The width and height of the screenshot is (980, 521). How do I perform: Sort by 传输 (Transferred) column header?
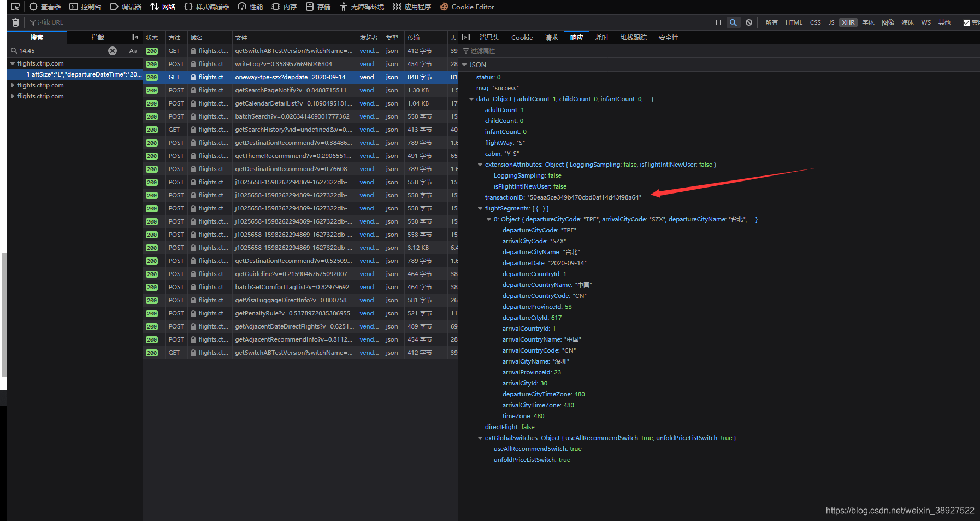tap(426, 38)
